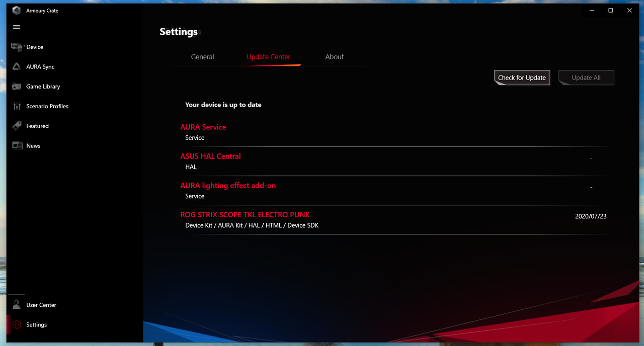The height and width of the screenshot is (346, 644).
Task: Click 'Your device is up to date' text
Action: [223, 105]
